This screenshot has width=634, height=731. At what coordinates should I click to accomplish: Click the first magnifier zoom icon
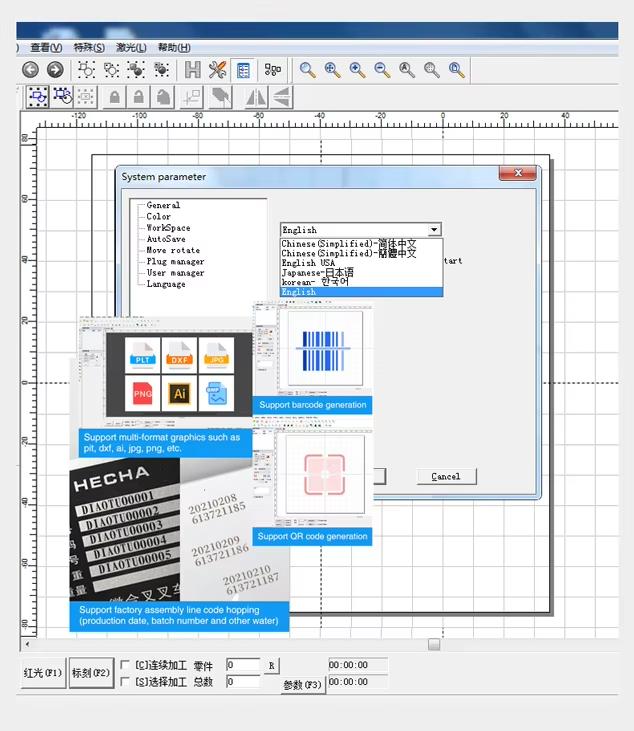tap(308, 70)
